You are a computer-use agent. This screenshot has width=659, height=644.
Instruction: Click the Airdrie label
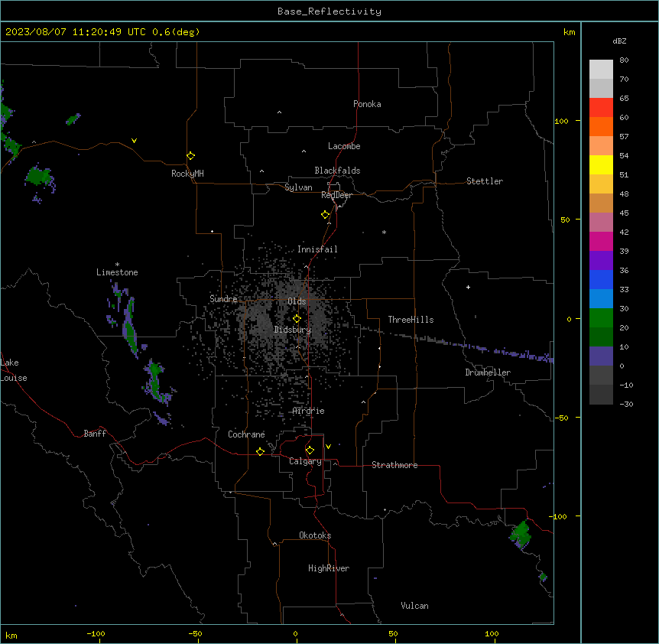(309, 411)
